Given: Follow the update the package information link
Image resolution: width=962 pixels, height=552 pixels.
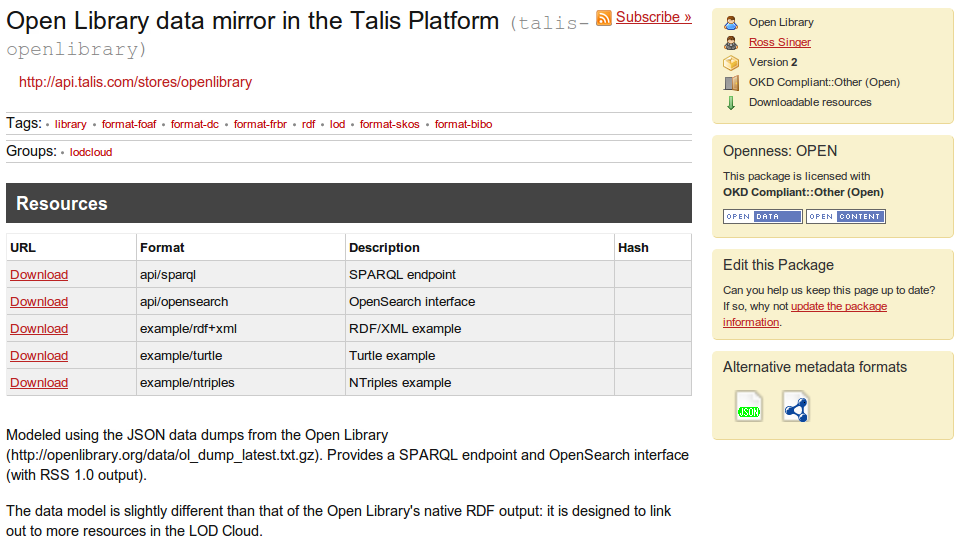Looking at the screenshot, I should (805, 314).
